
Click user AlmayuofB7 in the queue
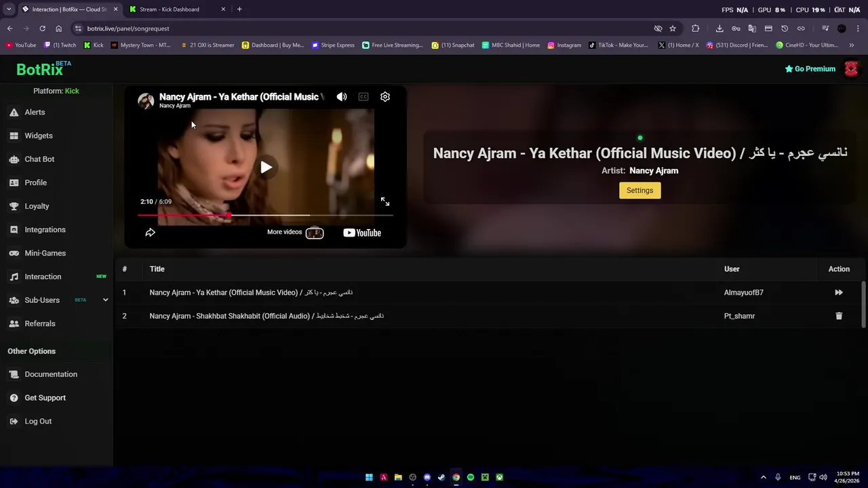click(x=743, y=293)
